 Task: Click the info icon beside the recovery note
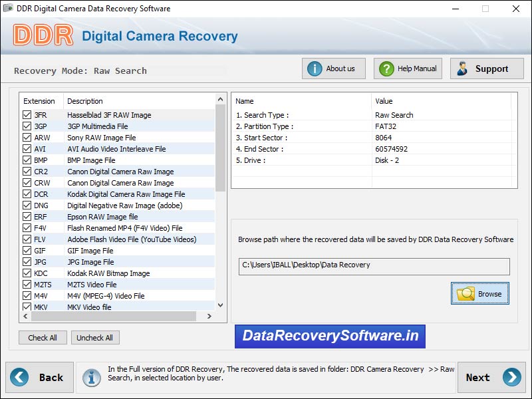tap(91, 377)
